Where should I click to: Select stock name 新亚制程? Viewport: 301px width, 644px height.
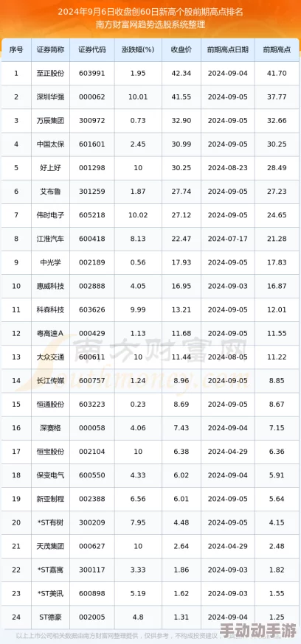point(51,499)
